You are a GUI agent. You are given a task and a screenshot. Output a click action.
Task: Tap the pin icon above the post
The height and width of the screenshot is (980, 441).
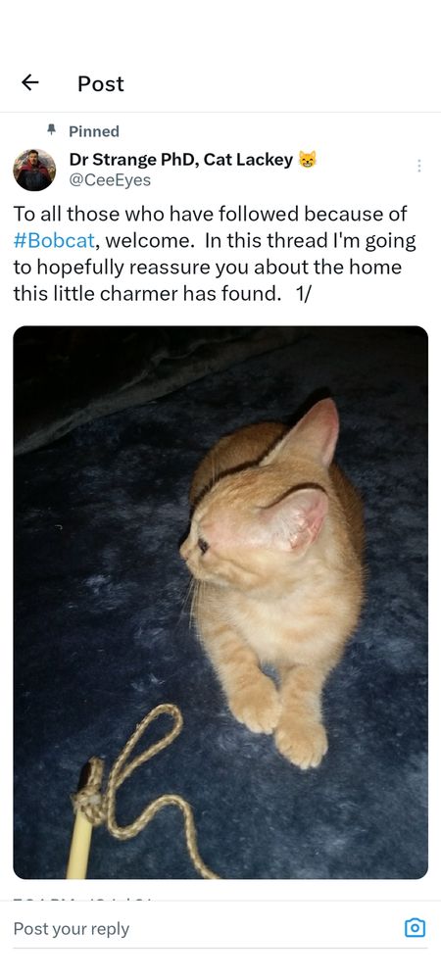tap(52, 130)
